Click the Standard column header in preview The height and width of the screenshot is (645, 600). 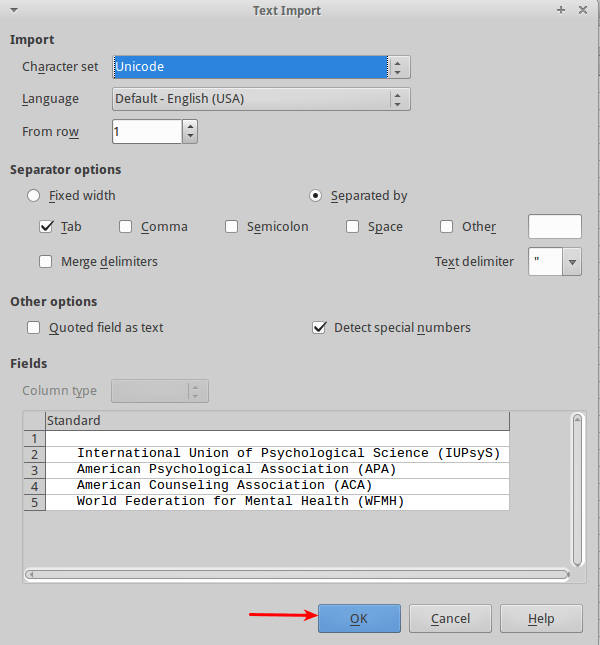pyautogui.click(x=277, y=421)
